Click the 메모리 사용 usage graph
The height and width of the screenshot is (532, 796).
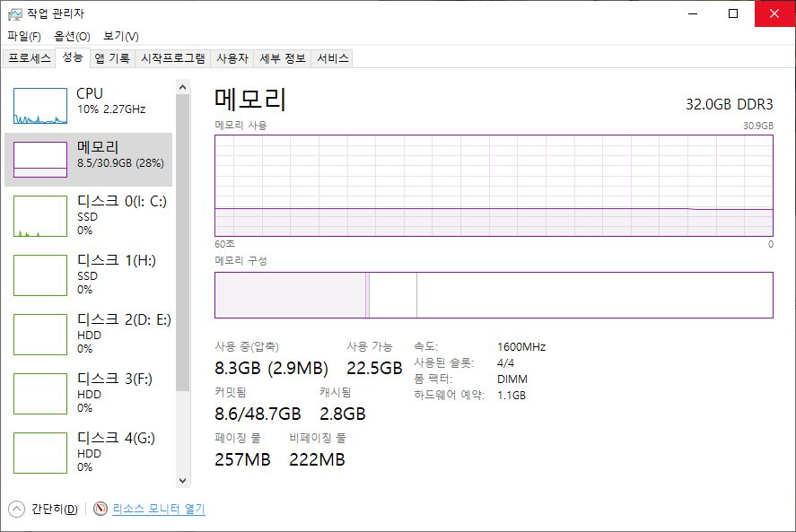[494, 186]
